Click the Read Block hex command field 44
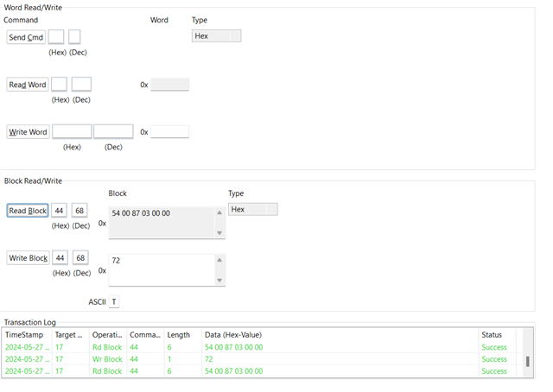 [x=59, y=211]
